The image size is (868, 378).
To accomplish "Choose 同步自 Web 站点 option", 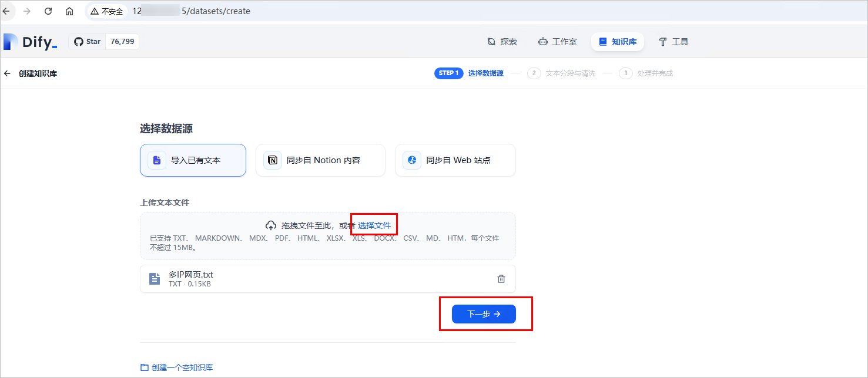I will click(x=455, y=160).
